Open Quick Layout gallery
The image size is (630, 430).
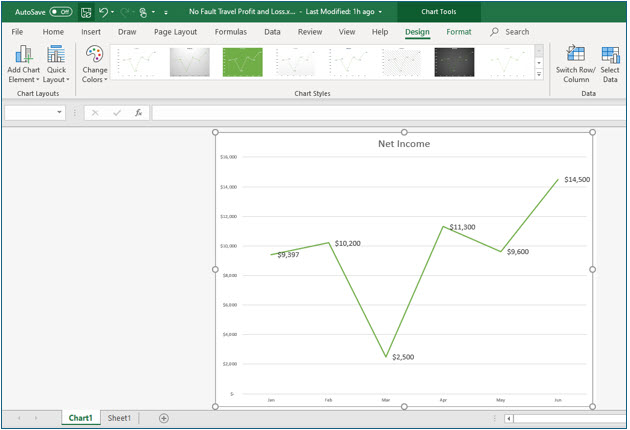coord(56,64)
